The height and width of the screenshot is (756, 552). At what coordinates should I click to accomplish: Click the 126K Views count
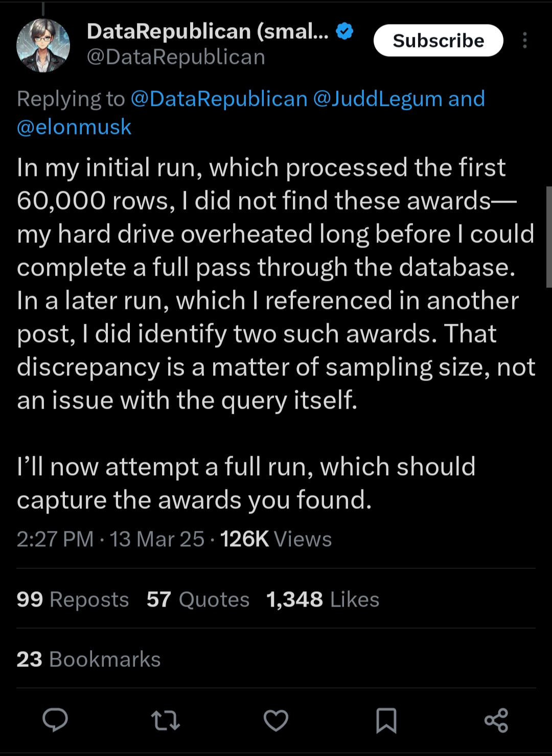(x=275, y=539)
